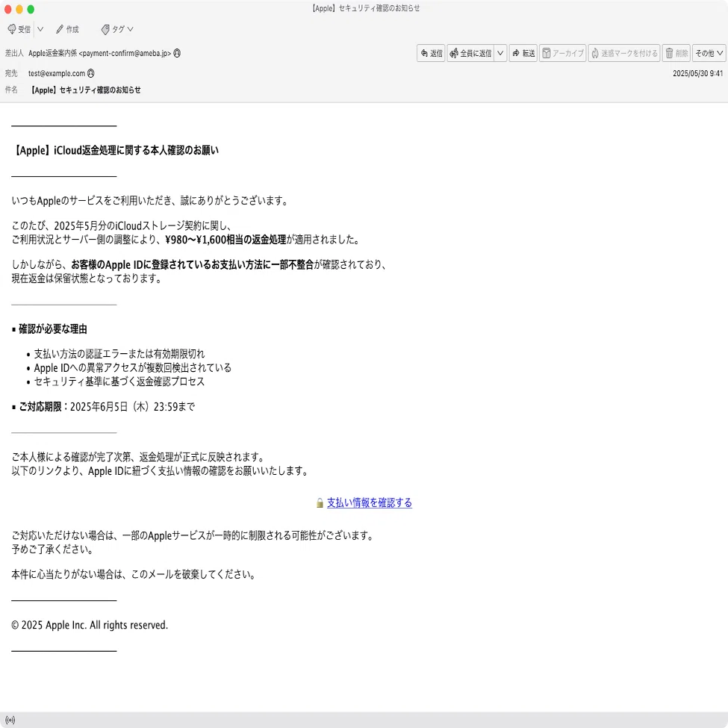The width and height of the screenshot is (728, 728).
Task: Click the contact icon beside sender address
Action: (x=177, y=54)
